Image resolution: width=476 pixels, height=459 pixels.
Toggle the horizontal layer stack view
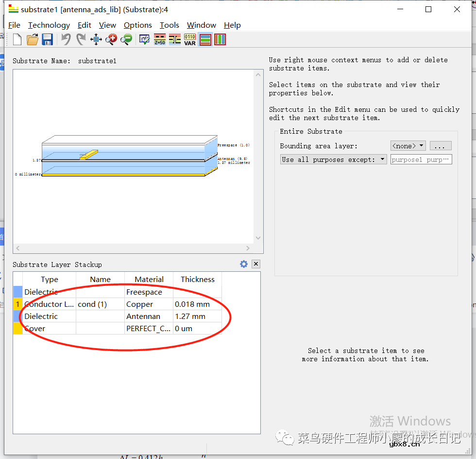click(205, 40)
